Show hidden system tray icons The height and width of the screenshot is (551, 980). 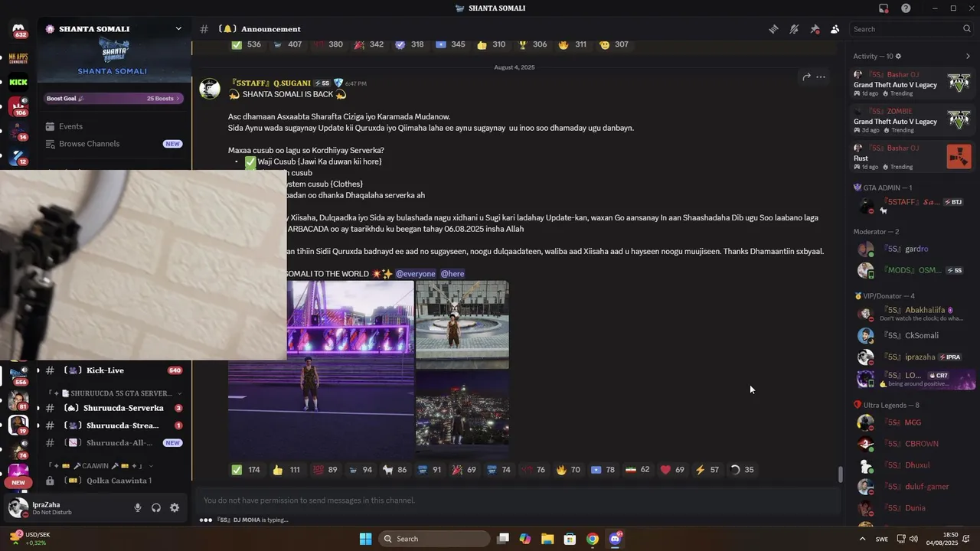point(864,539)
